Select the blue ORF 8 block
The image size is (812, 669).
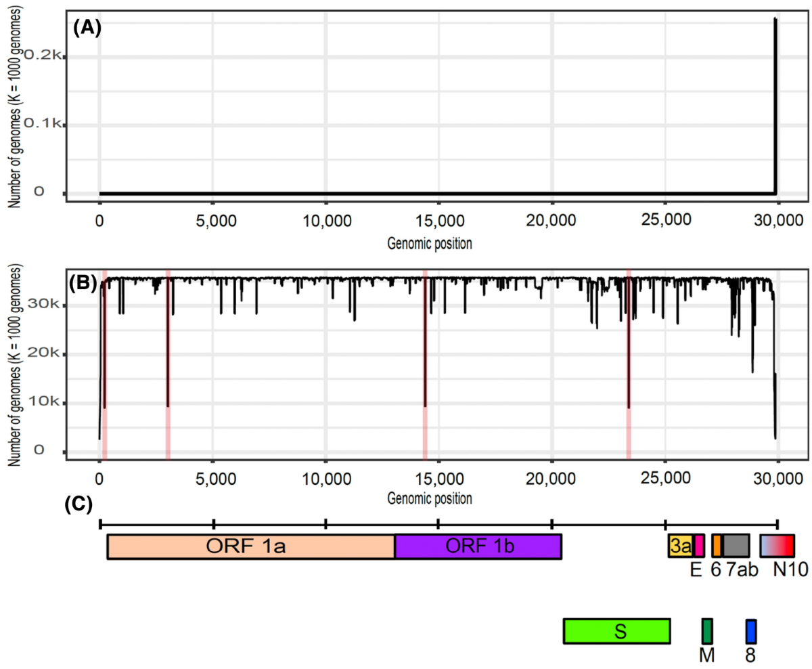coord(750,630)
